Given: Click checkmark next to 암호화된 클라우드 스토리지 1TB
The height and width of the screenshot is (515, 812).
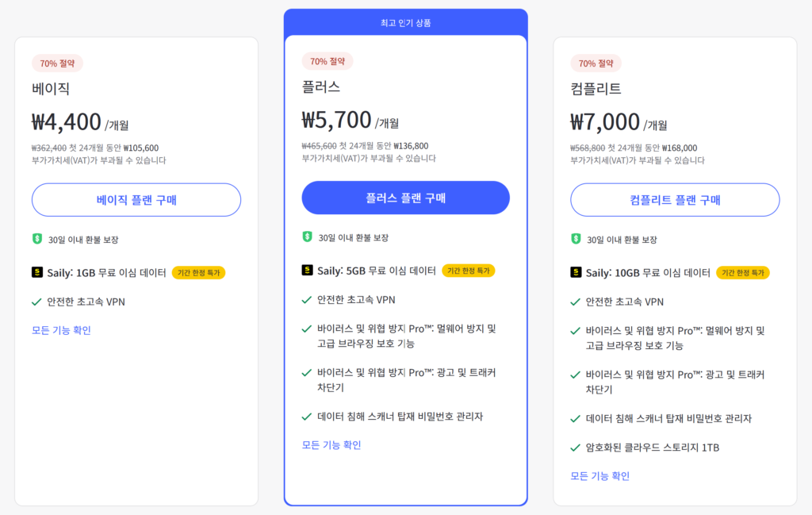Looking at the screenshot, I should click(575, 448).
